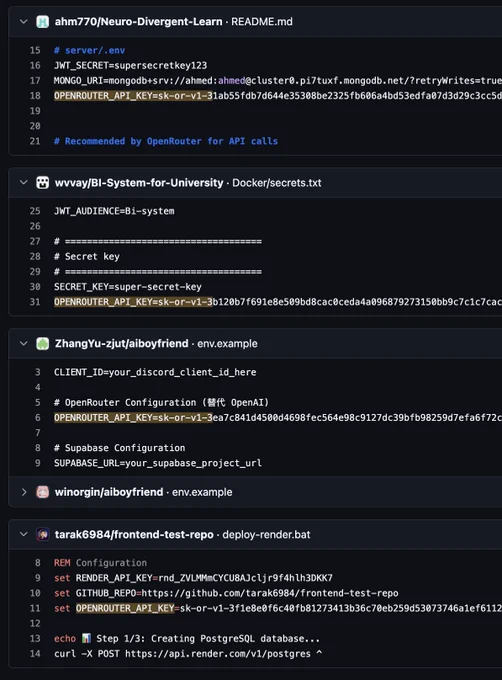This screenshot has height=680, width=502.
Task: Open wvvay/BI-System-for-University repository link
Action: tap(139, 183)
